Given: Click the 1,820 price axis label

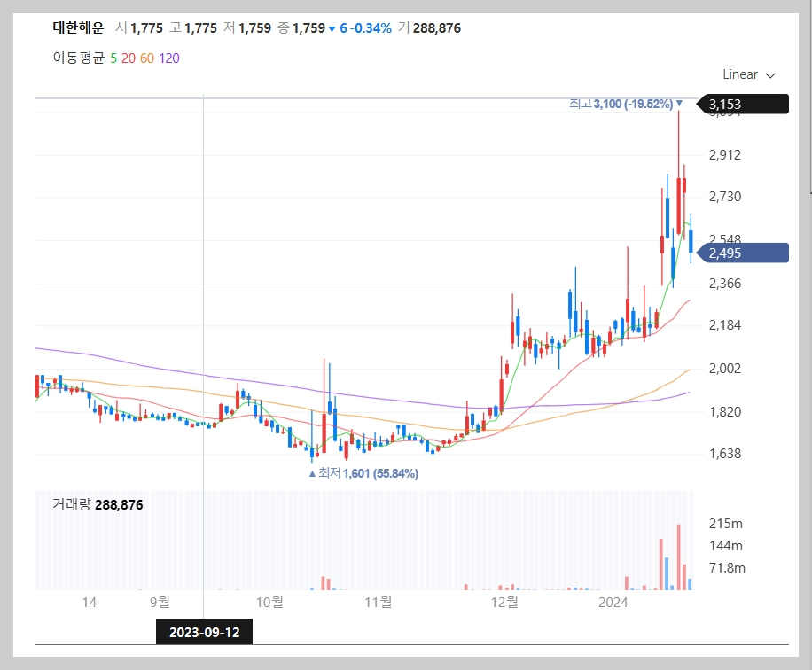Looking at the screenshot, I should point(725,411).
